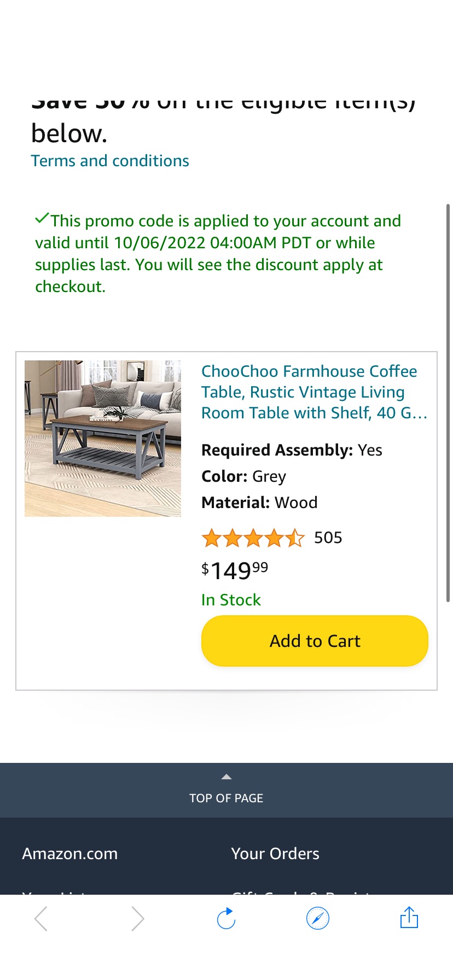This screenshot has width=453, height=980.
Task: Tap the share/export icon
Action: 409,918
